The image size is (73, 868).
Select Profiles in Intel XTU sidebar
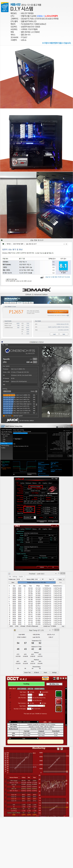coord(3,448)
